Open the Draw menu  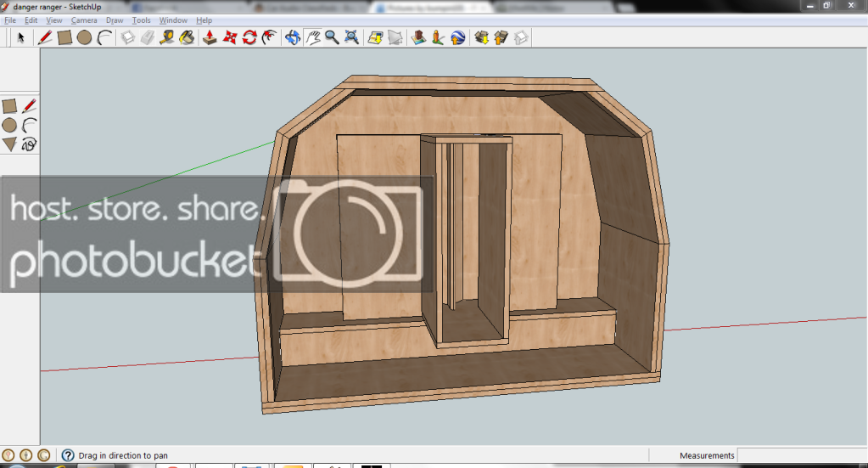point(115,20)
